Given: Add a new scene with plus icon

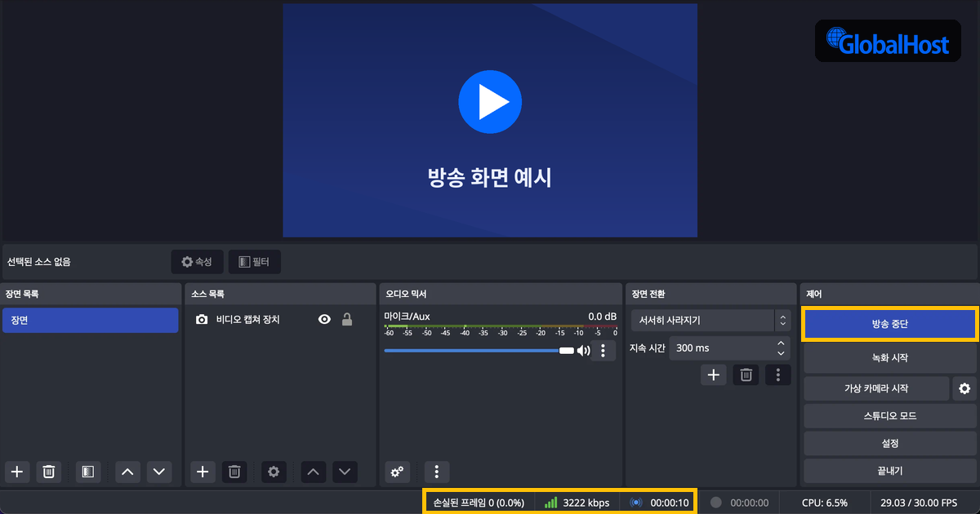Looking at the screenshot, I should click(x=16, y=472).
